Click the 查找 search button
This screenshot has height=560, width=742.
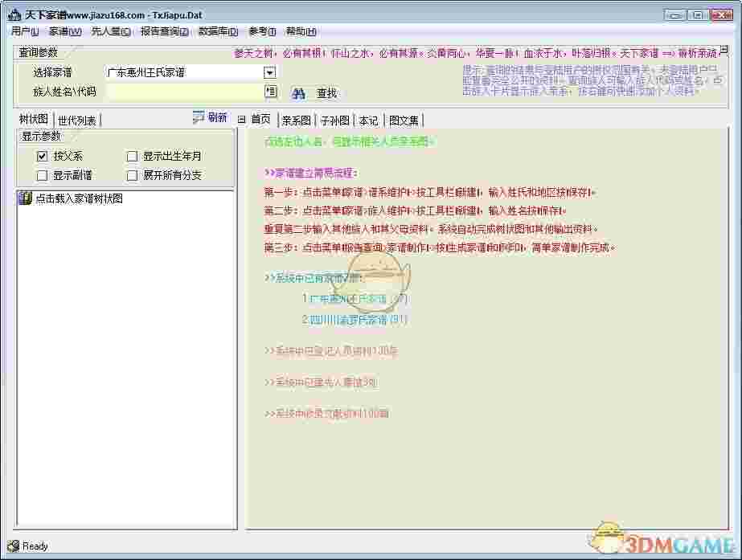(x=326, y=93)
